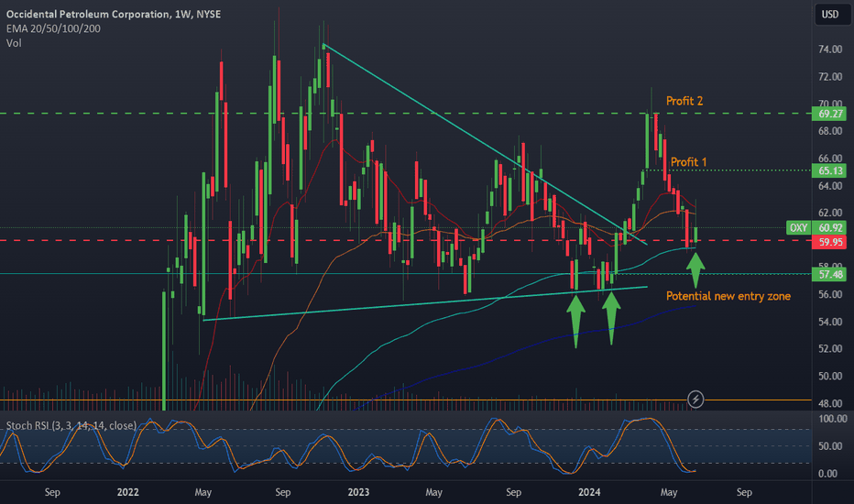Click the 48.00 price axis label
The image size is (854, 504).
[x=830, y=404]
